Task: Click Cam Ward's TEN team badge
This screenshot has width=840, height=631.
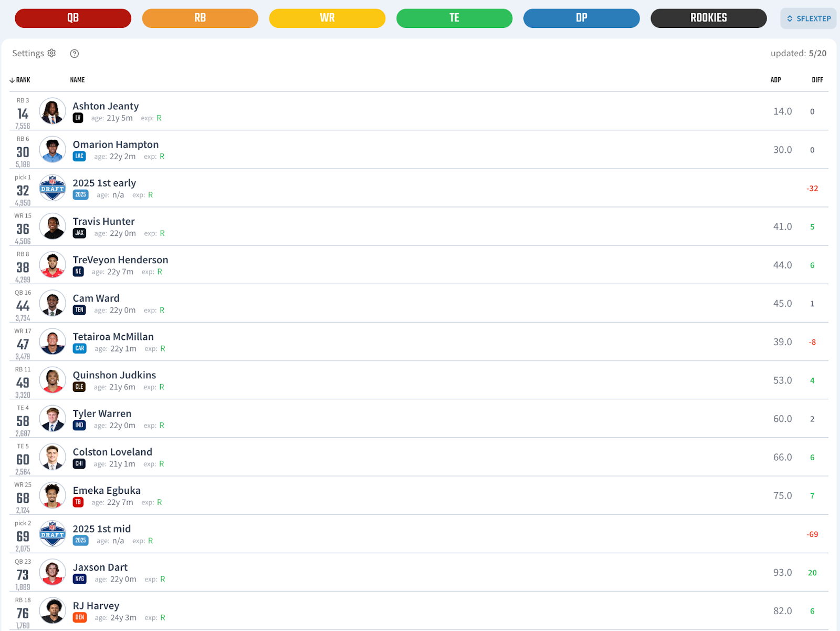Action: [79, 310]
